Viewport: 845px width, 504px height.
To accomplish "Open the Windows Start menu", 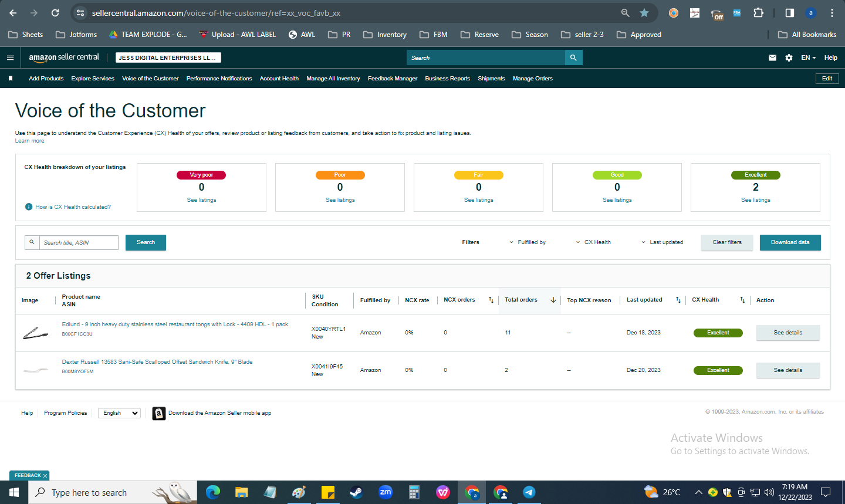I will click(x=14, y=492).
